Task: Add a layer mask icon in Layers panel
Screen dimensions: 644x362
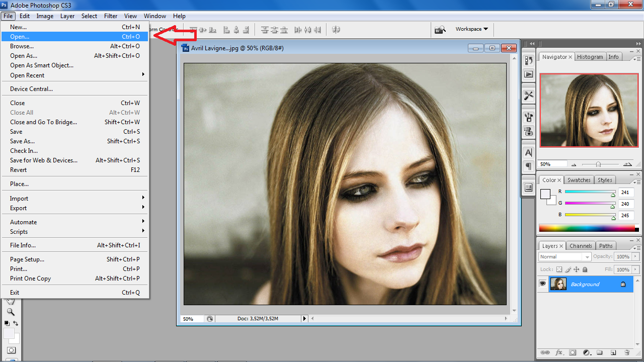Action: tap(573, 353)
